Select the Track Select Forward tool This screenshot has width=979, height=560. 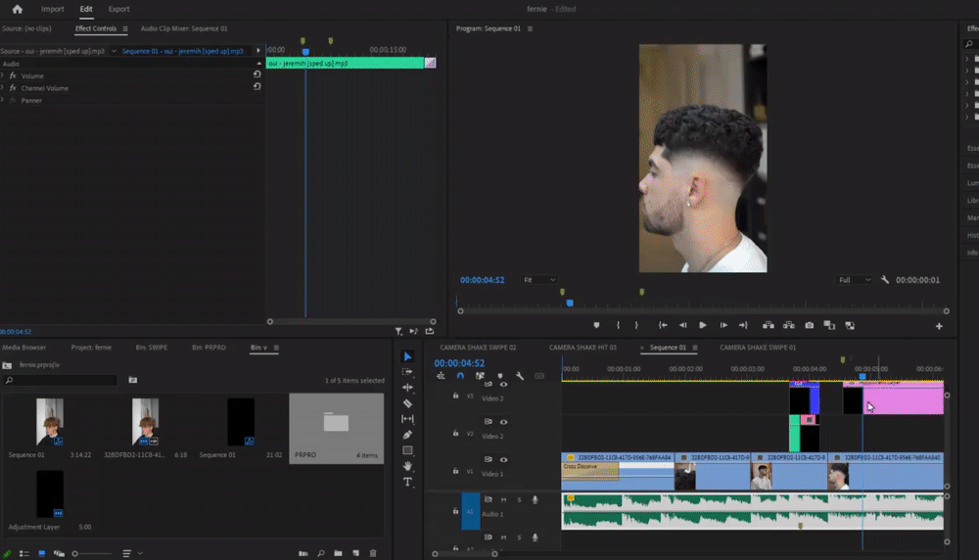[407, 371]
